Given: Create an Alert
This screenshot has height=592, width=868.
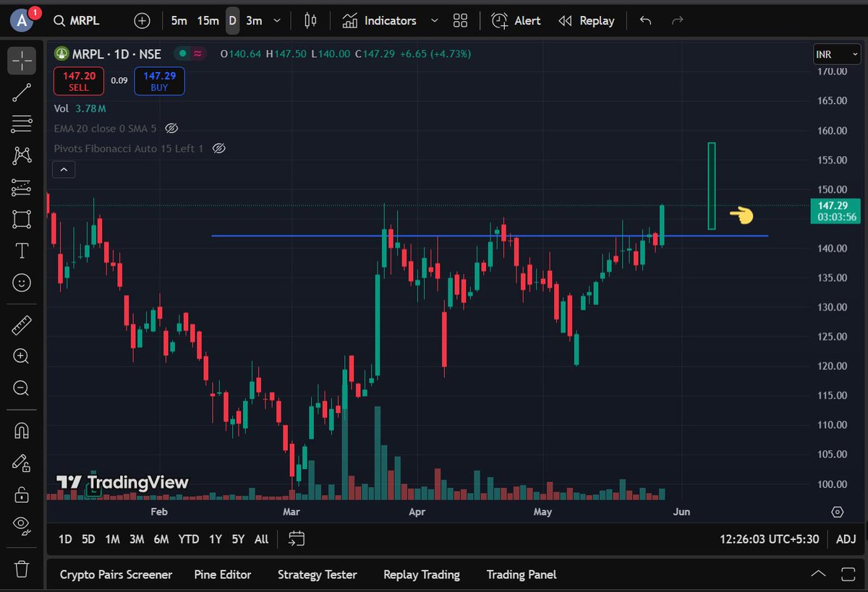Looking at the screenshot, I should coord(516,21).
